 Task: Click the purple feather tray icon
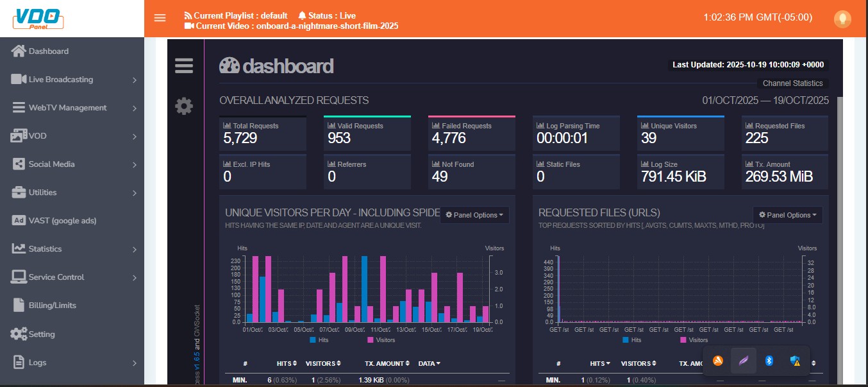click(744, 361)
